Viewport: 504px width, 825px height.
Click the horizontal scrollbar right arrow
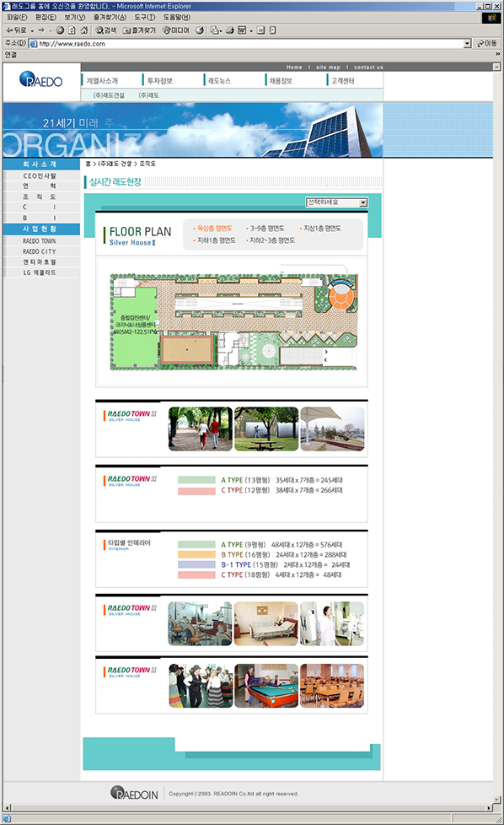coord(490,807)
